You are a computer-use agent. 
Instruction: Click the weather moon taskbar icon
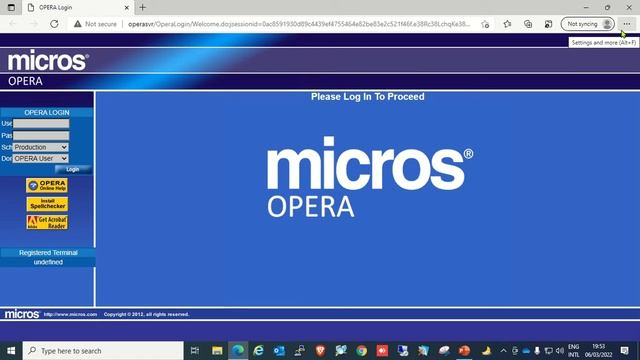[x=486, y=351]
